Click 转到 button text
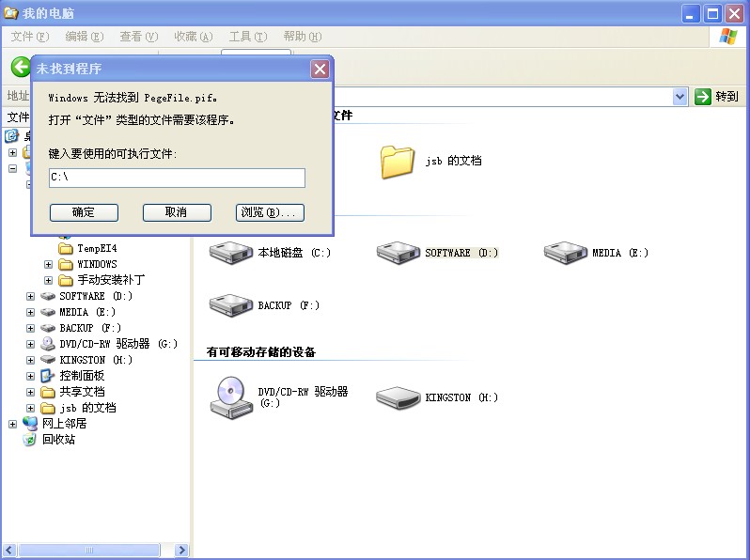 tap(727, 97)
